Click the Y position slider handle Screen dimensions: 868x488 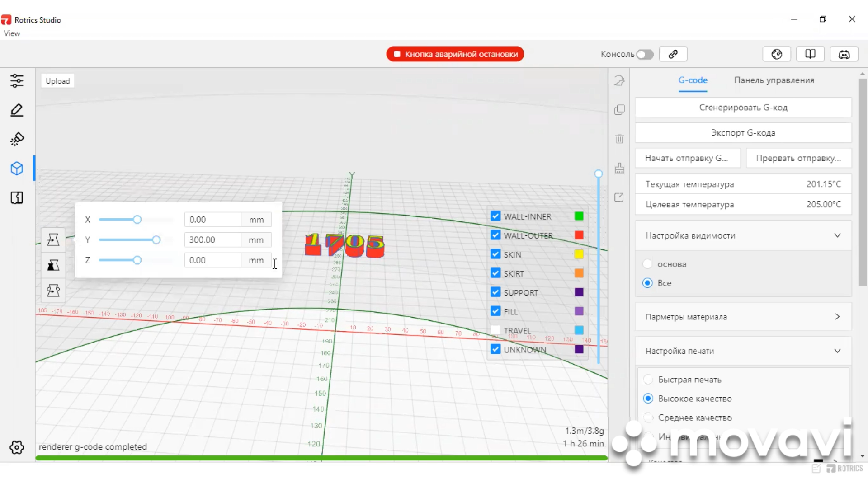[x=156, y=240]
